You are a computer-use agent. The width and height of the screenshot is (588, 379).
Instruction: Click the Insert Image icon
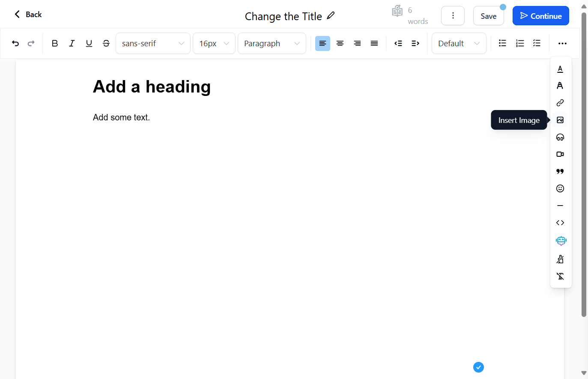tap(560, 120)
